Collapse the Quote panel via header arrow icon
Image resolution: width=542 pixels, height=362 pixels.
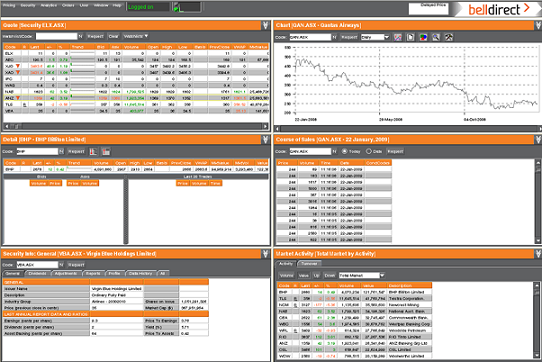265,25
